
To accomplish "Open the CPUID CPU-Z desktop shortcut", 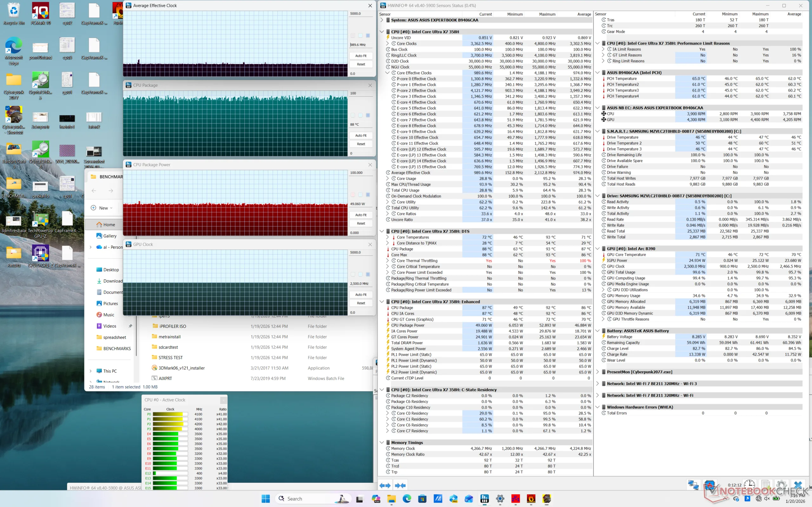I will [x=40, y=253].
